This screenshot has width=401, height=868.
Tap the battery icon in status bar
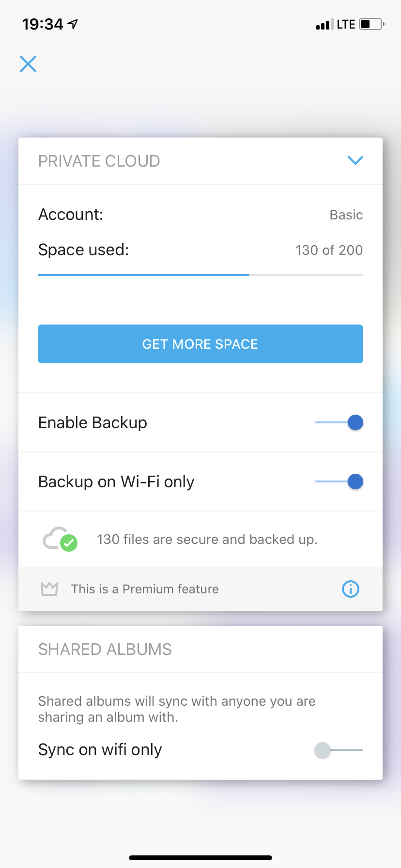[x=371, y=24]
